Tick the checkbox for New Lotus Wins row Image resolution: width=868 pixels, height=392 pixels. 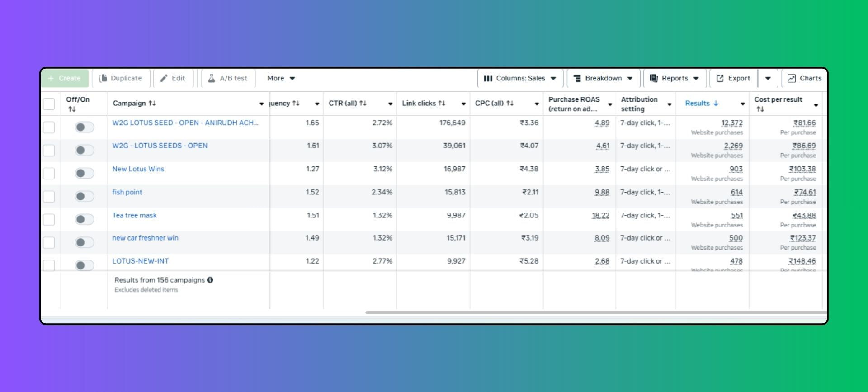click(49, 173)
